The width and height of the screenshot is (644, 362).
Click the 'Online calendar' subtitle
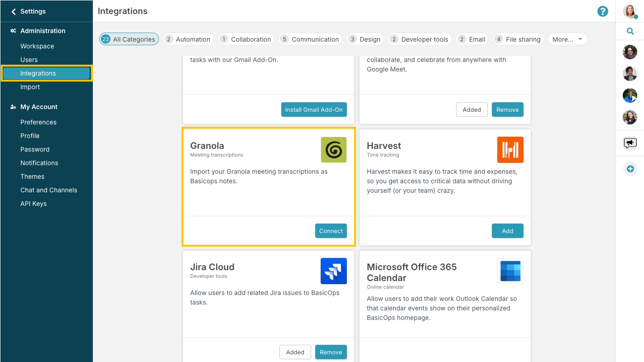(385, 287)
